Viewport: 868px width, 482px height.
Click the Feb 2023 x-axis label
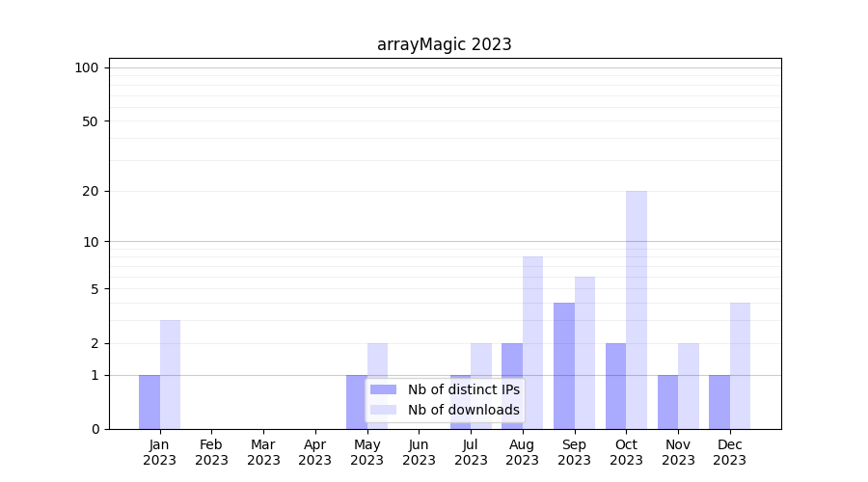pyautogui.click(x=211, y=452)
